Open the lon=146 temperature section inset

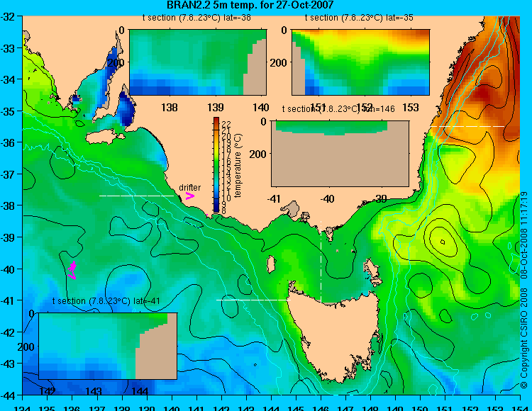pos(340,154)
